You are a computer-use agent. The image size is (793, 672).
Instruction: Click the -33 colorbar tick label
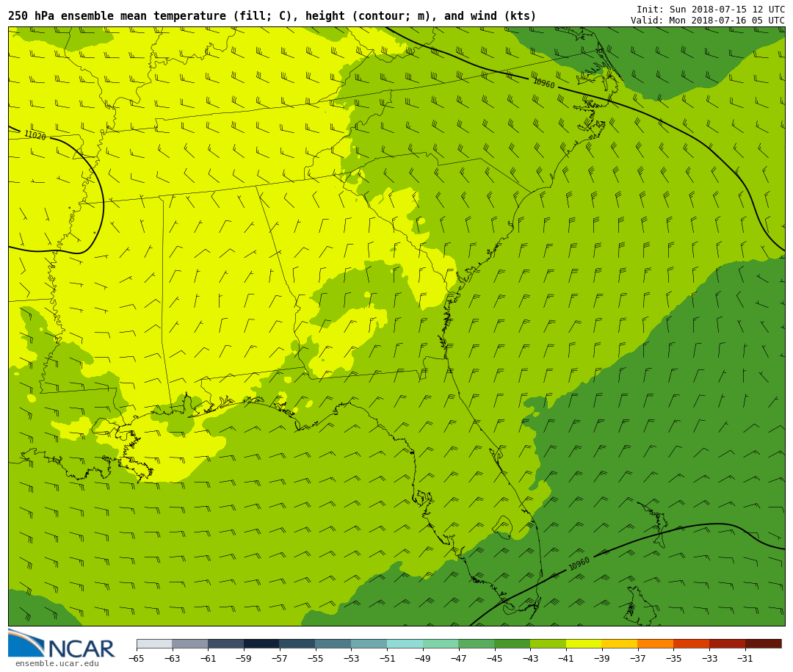click(x=709, y=658)
